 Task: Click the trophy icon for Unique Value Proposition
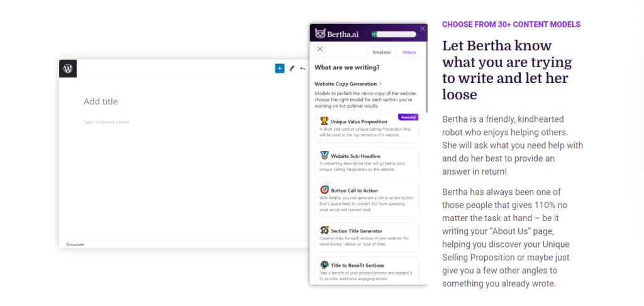coord(324,121)
